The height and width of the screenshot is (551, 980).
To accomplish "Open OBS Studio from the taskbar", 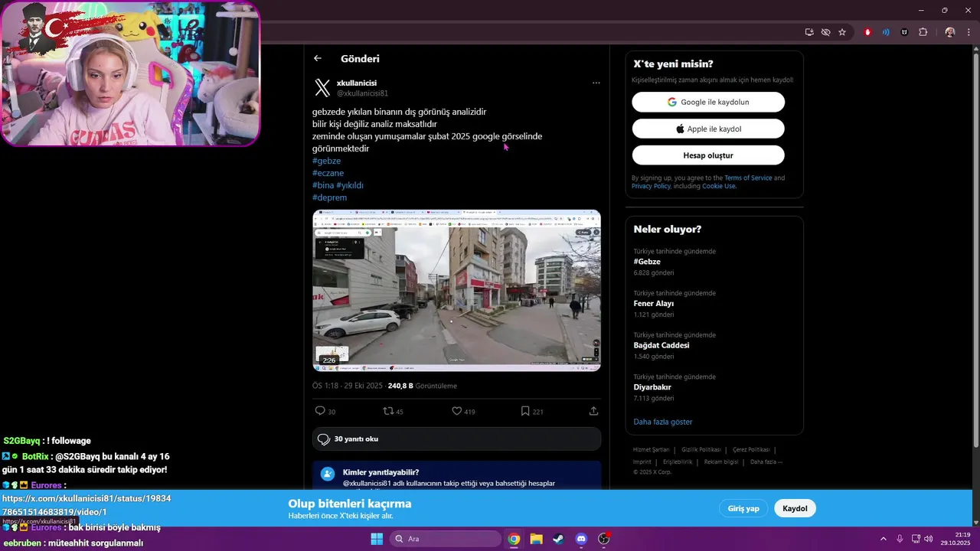I will (x=603, y=539).
